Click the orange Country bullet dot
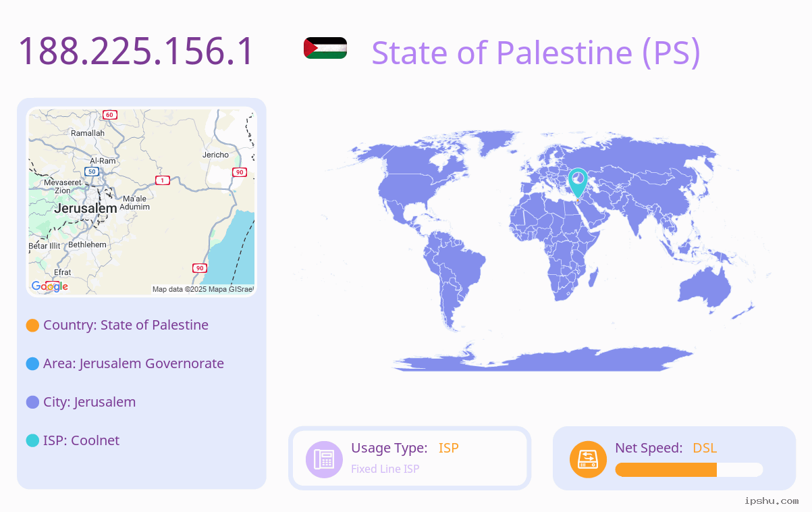 32,326
